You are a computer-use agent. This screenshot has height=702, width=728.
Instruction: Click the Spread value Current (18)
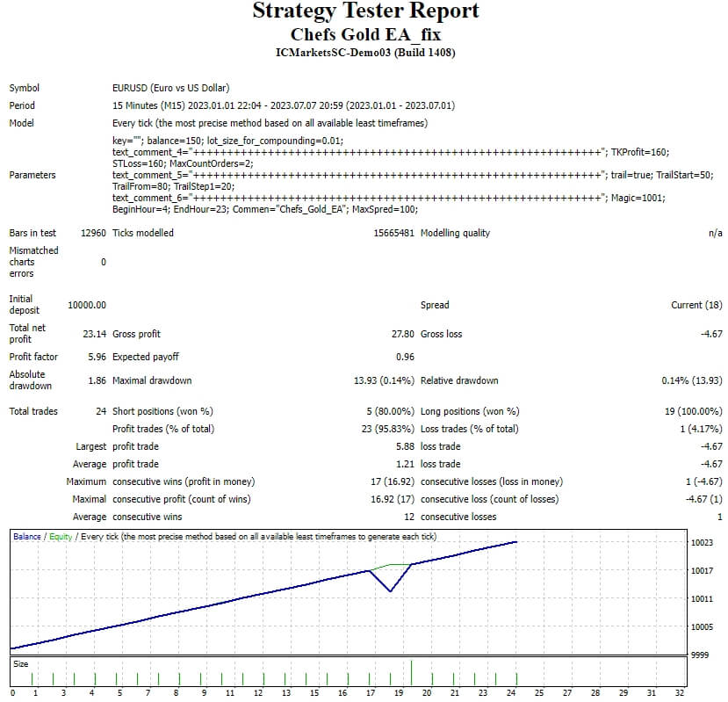coord(696,305)
